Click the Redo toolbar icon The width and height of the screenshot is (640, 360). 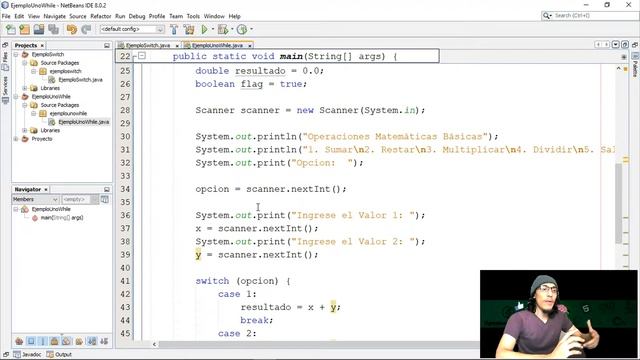86,29
